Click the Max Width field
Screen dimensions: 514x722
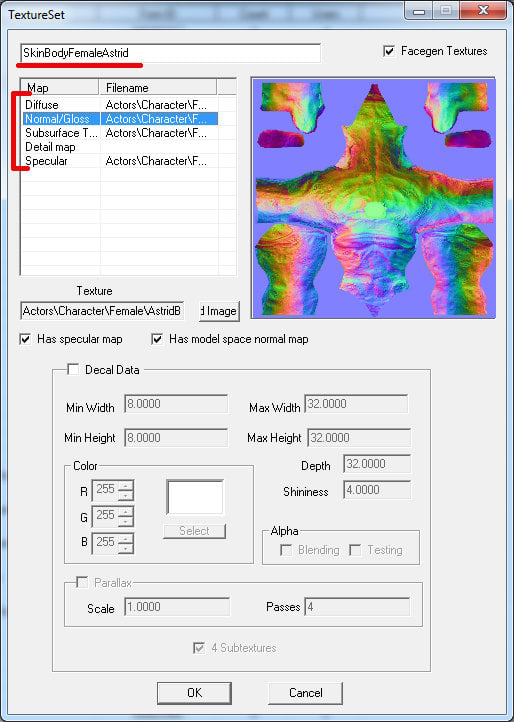tap(356, 404)
